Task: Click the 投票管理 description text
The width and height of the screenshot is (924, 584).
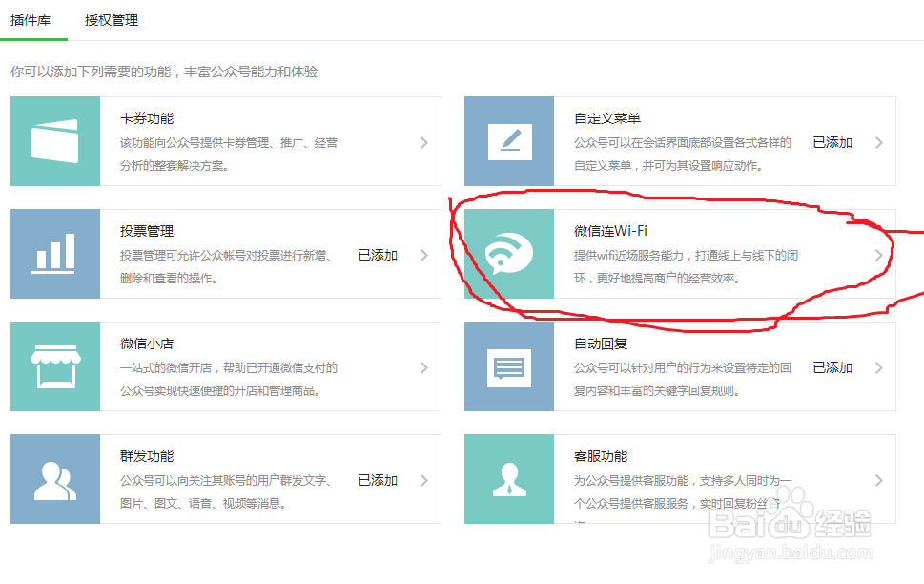Action: (226, 266)
